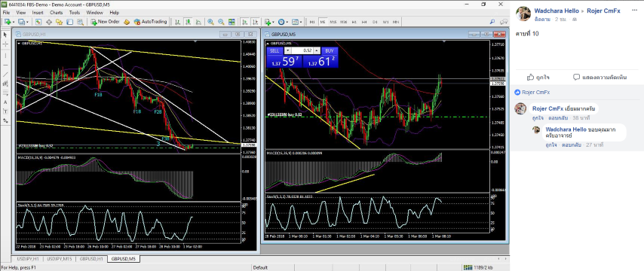The width and height of the screenshot is (644, 271).
Task: Click the BUY button on GBPUSD chart
Action: [330, 51]
